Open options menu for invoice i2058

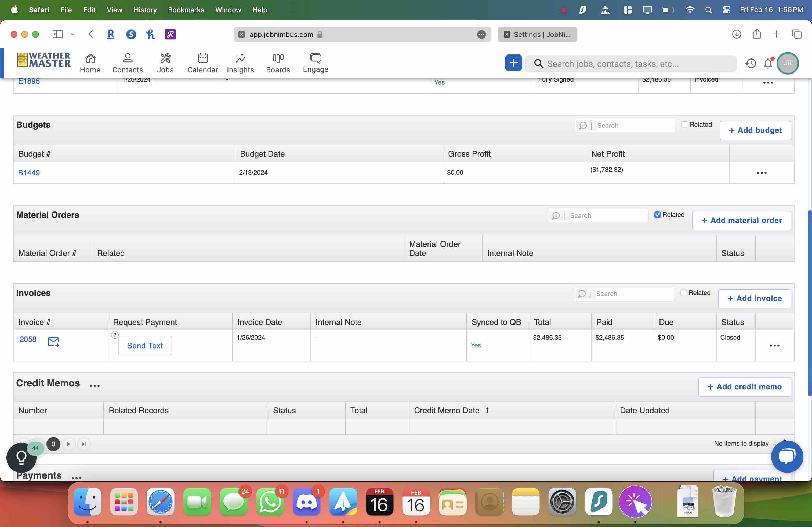pos(774,346)
